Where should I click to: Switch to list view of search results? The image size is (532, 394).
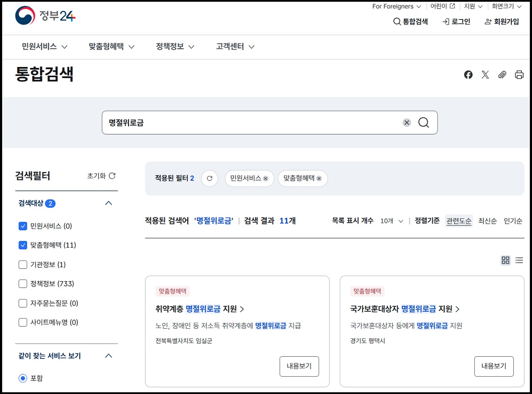tap(519, 260)
